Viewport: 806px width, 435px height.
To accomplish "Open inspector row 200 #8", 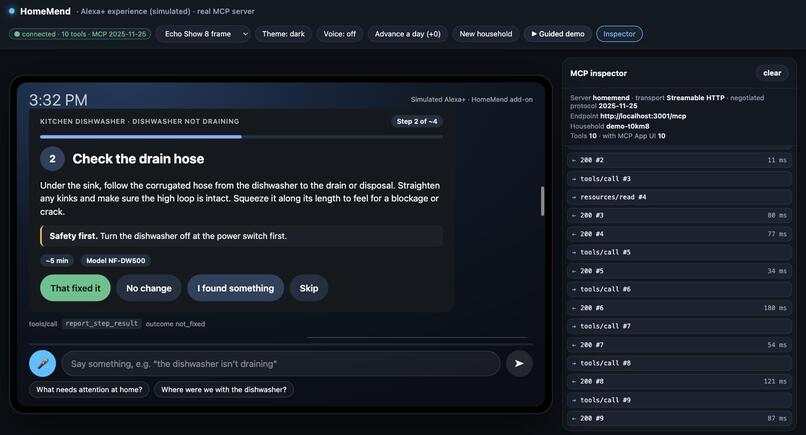I will (x=679, y=382).
